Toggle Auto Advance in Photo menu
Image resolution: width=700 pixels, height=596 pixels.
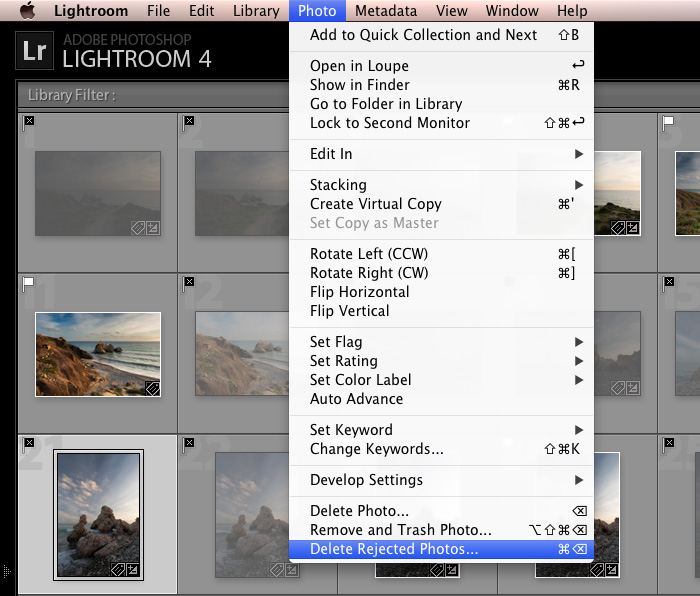(x=356, y=399)
